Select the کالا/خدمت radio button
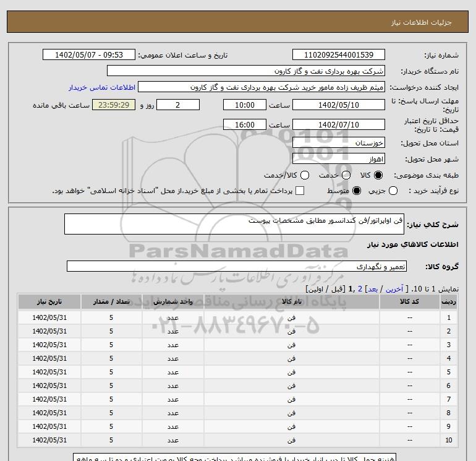 point(305,175)
